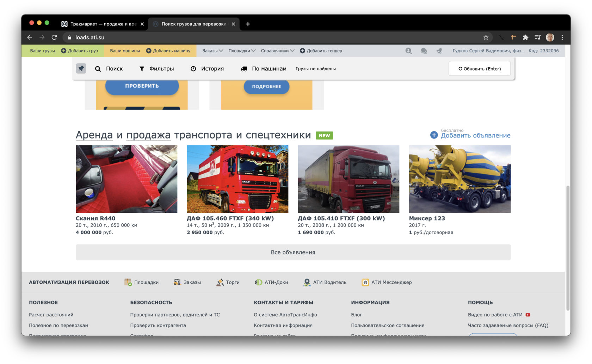Click the Площадки footer icon
Viewport: 592px width, 364px height.
point(128,282)
